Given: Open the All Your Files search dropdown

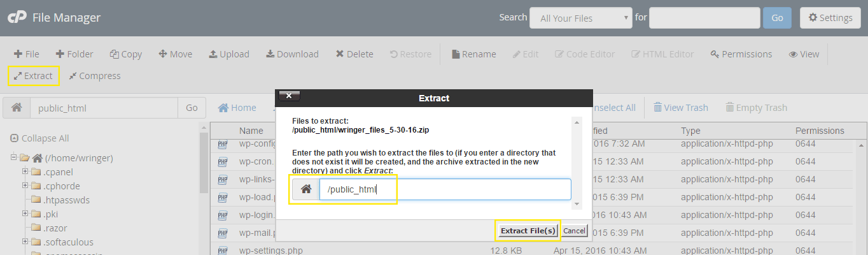Looking at the screenshot, I should pyautogui.click(x=580, y=18).
